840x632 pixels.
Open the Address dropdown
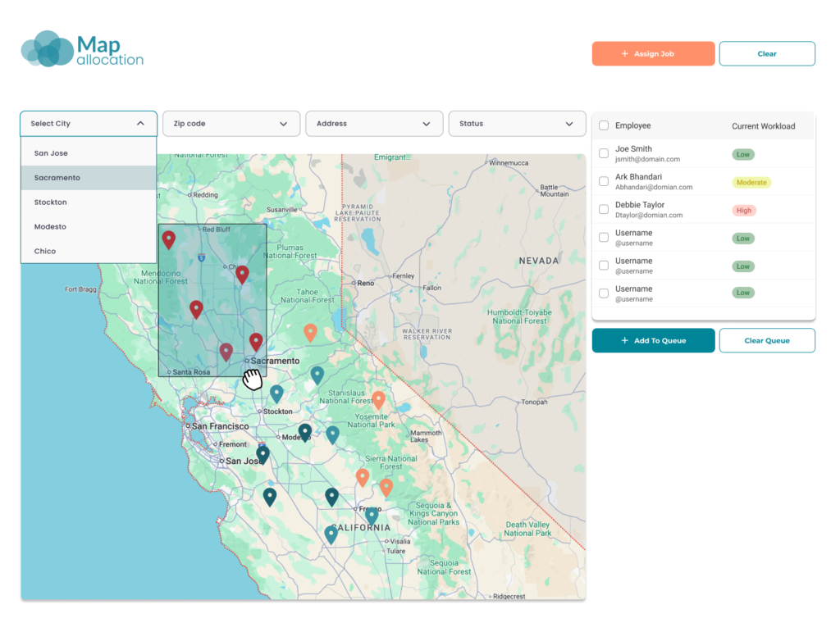(374, 123)
